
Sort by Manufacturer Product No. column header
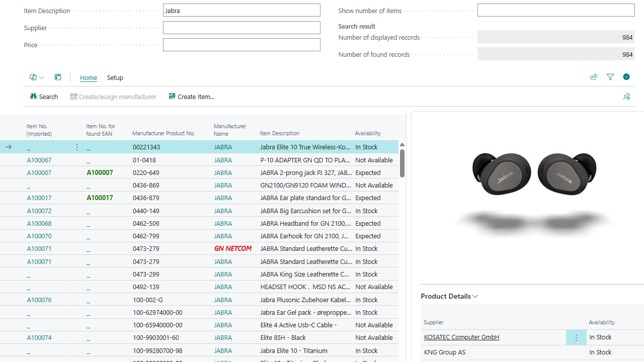[x=164, y=133]
